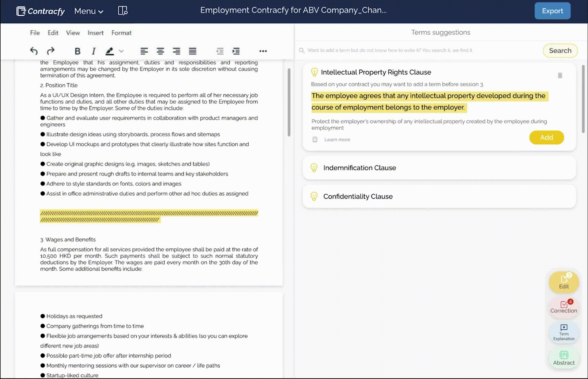Click the Export button
The width and height of the screenshot is (588, 379).
pos(552,11)
